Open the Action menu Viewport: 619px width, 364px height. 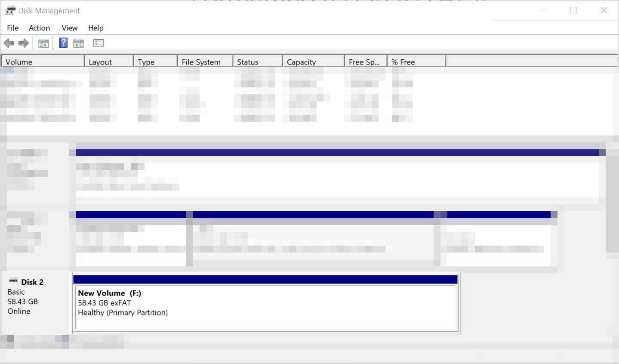pyautogui.click(x=39, y=28)
